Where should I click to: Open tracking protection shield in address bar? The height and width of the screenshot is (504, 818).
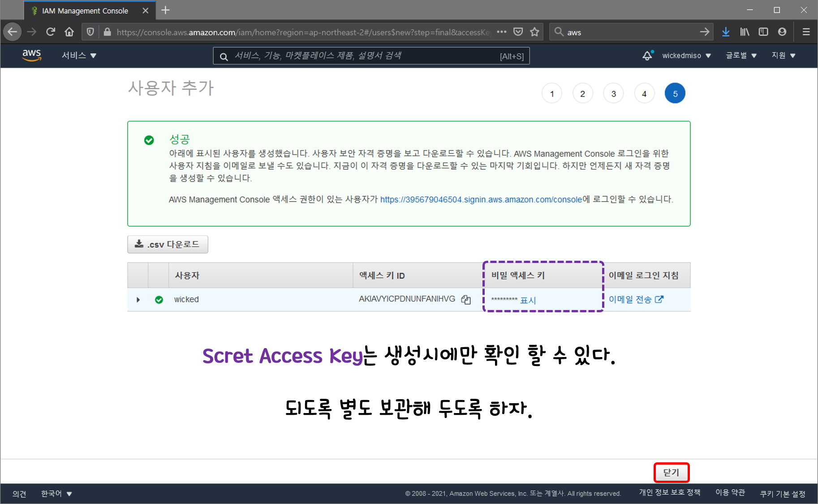coord(90,32)
